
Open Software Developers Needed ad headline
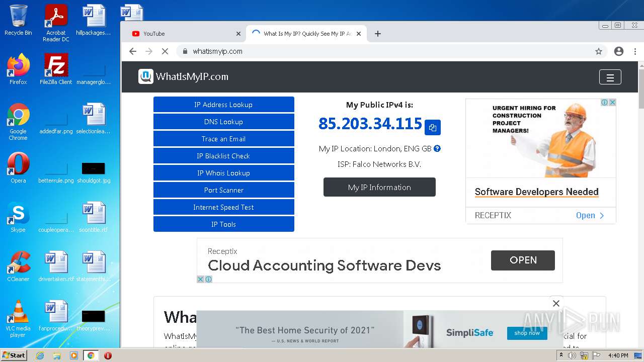tap(536, 192)
